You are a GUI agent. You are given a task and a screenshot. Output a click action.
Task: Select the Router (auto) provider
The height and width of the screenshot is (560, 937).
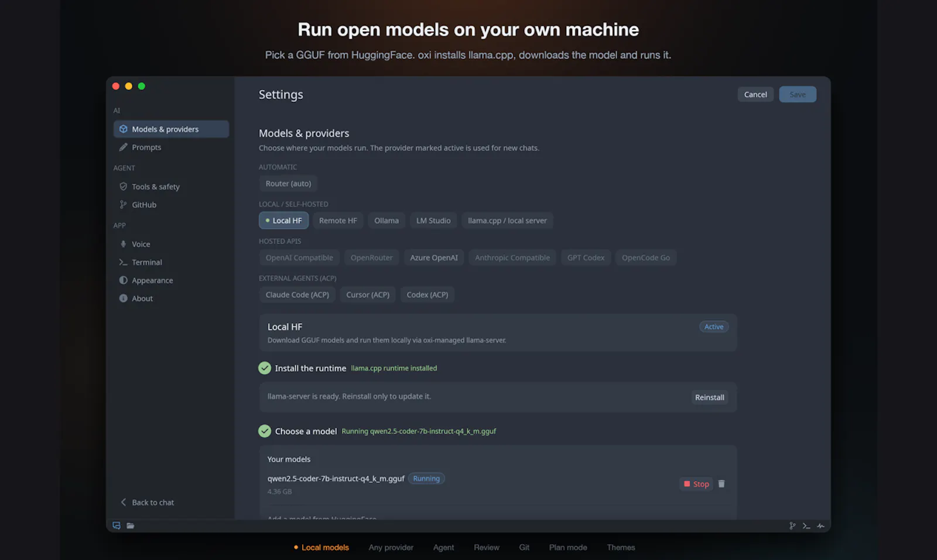(x=288, y=184)
